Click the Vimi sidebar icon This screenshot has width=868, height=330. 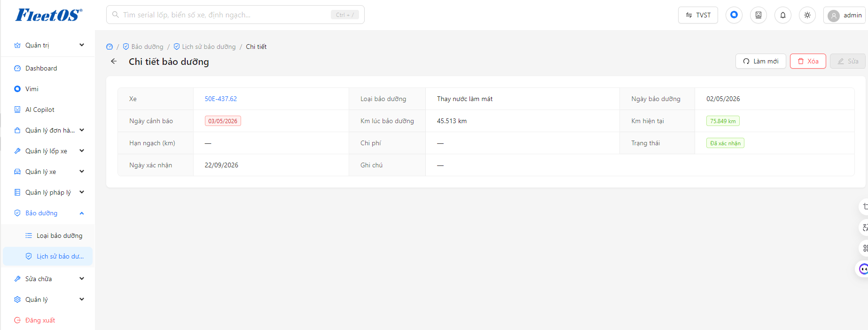17,89
